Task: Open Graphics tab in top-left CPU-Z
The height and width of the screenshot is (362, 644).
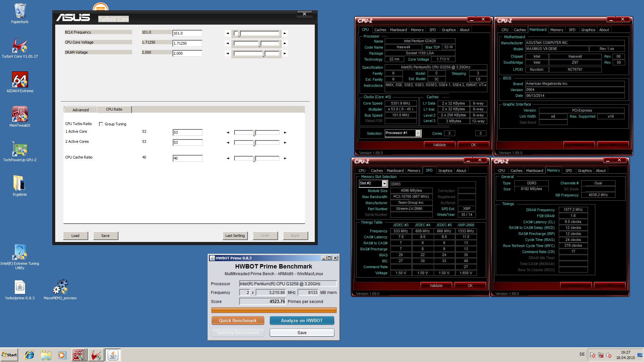Action: pyautogui.click(x=448, y=30)
